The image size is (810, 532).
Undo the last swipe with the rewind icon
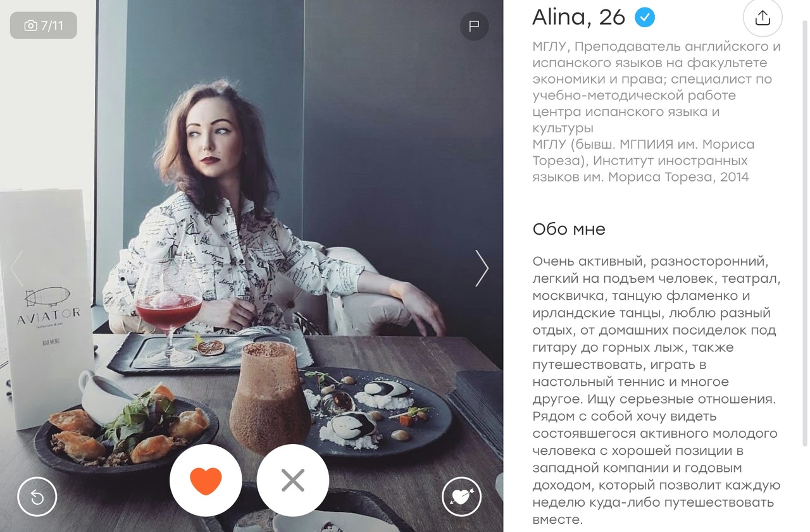[37, 497]
